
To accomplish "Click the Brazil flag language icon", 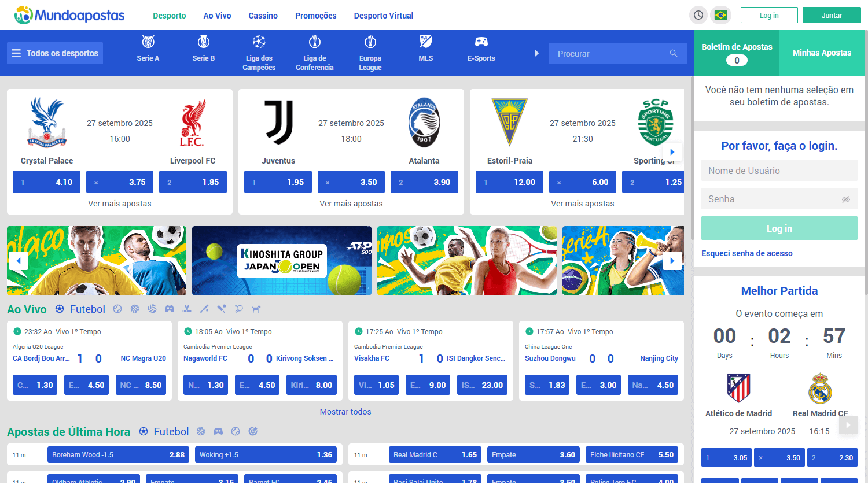I will click(x=720, y=14).
